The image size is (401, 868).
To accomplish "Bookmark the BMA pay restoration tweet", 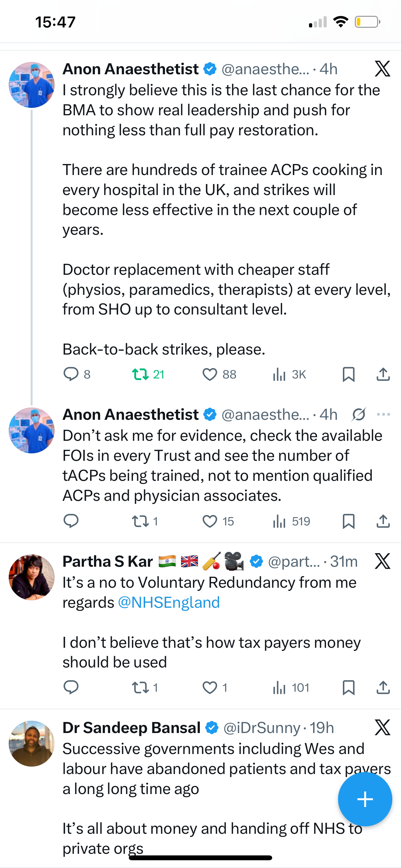I will click(x=348, y=374).
